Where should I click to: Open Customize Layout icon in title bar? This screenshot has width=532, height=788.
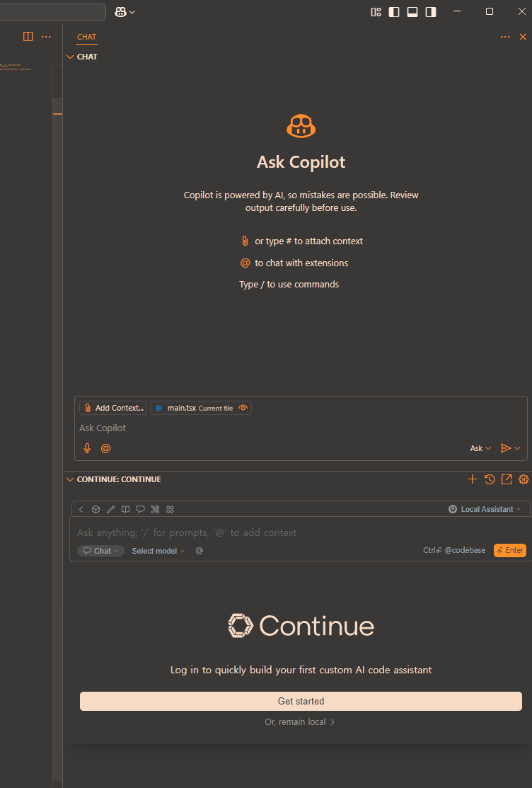coord(376,12)
